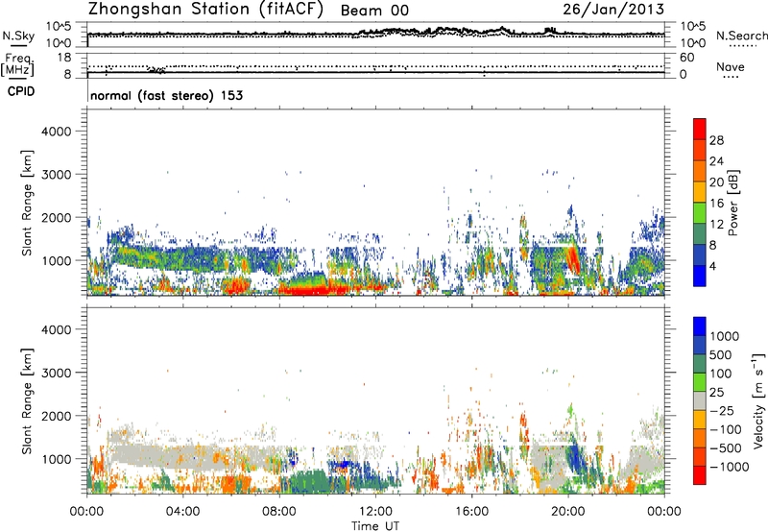The image size is (768, 532).
Task: Select "2000" on the velocity panel axis
Action: click(x=56, y=416)
